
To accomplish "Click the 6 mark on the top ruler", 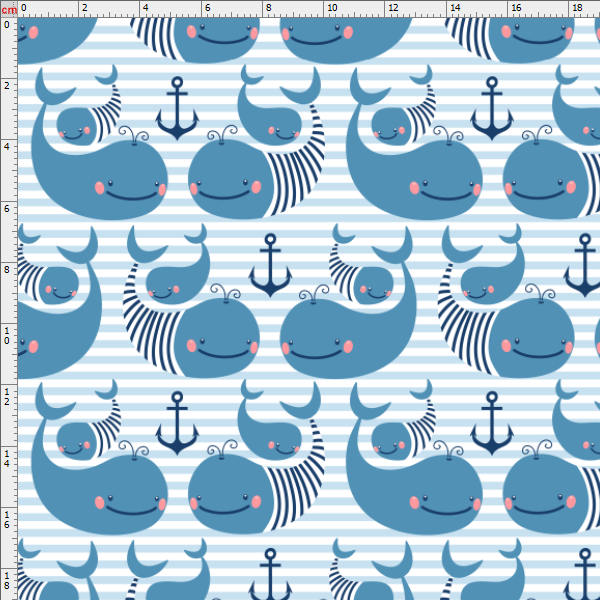I will [x=207, y=8].
